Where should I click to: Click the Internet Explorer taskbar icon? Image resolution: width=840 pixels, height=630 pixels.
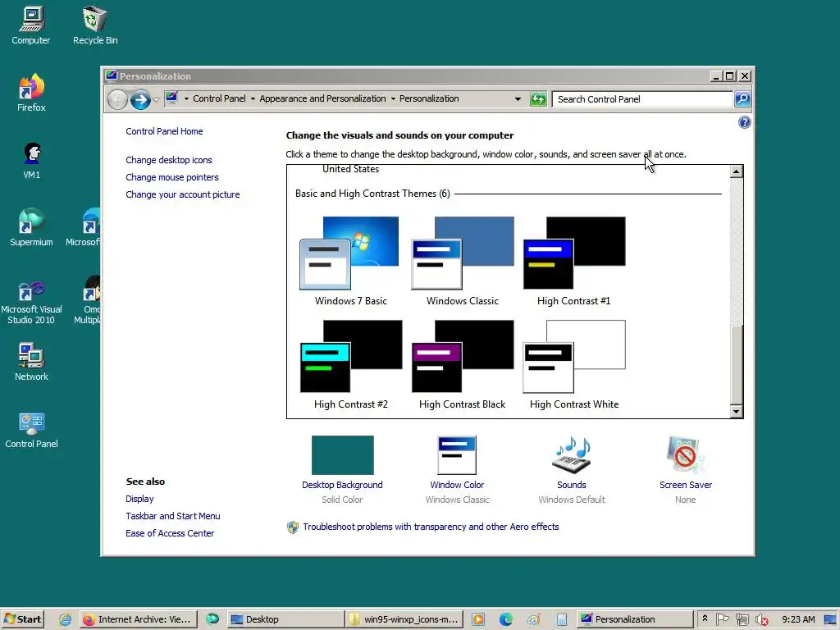pyautogui.click(x=66, y=619)
